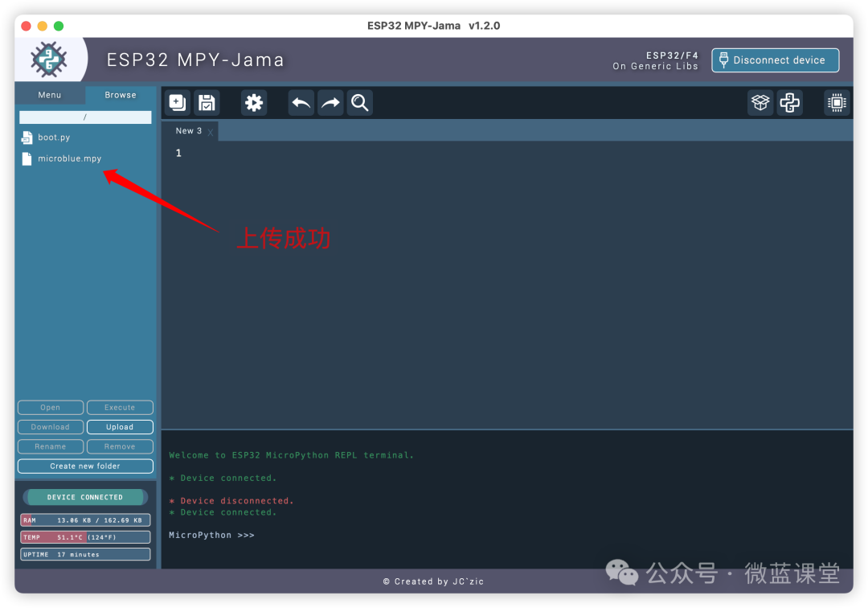
Task: Select the New 3 editor tab
Action: pos(189,130)
